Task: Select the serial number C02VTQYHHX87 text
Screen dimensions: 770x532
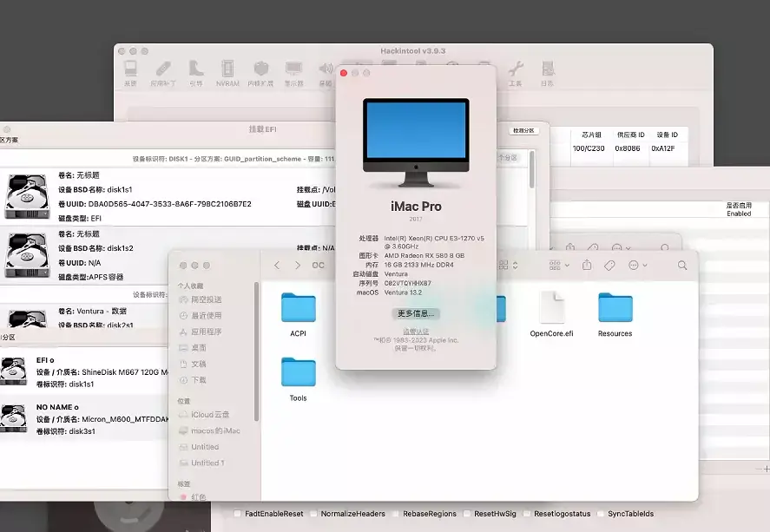Action: click(x=408, y=283)
